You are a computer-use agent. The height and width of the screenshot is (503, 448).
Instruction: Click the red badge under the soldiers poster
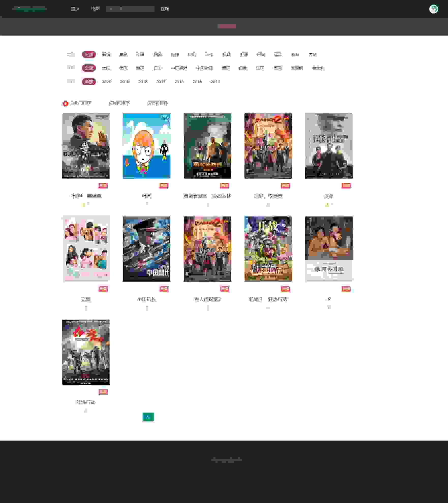pos(103,392)
